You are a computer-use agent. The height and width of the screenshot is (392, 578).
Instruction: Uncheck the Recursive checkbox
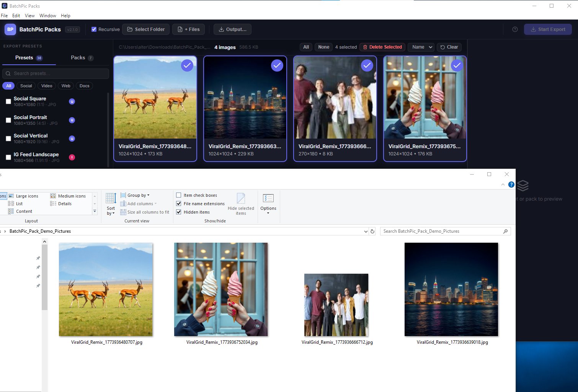coord(94,29)
